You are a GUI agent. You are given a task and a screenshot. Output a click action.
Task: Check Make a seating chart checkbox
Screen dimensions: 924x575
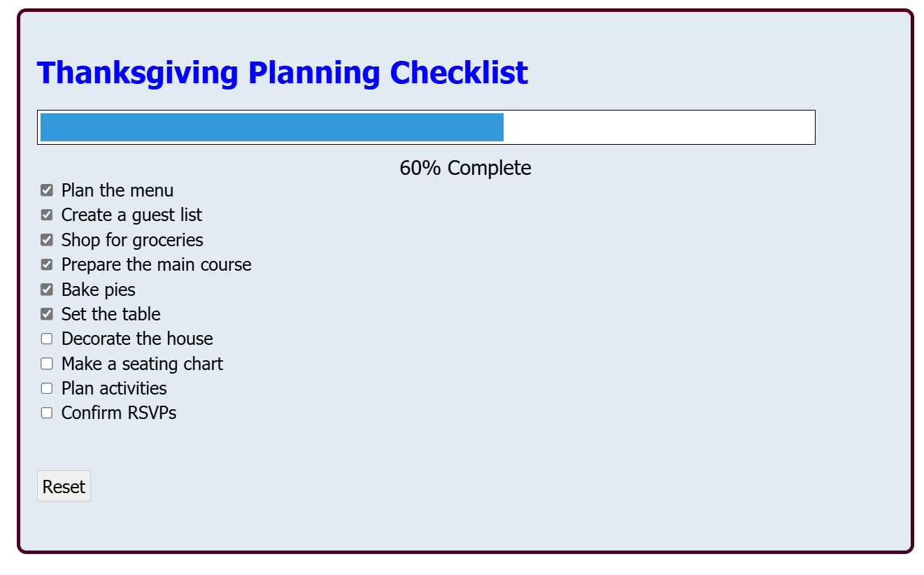[47, 364]
